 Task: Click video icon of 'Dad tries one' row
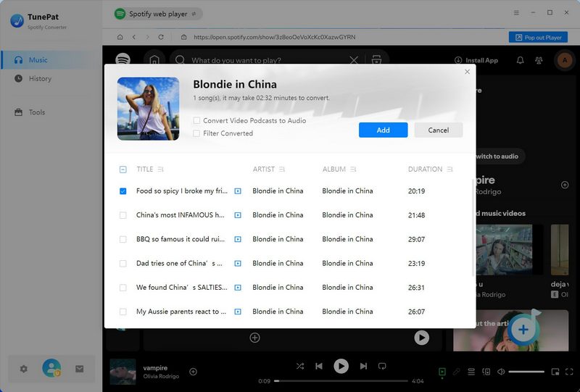tap(238, 263)
